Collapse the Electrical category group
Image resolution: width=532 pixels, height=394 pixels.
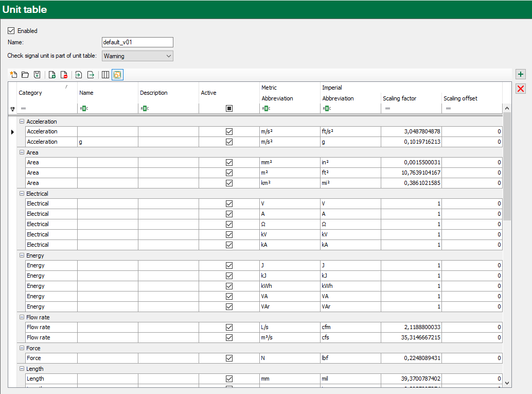coord(22,194)
